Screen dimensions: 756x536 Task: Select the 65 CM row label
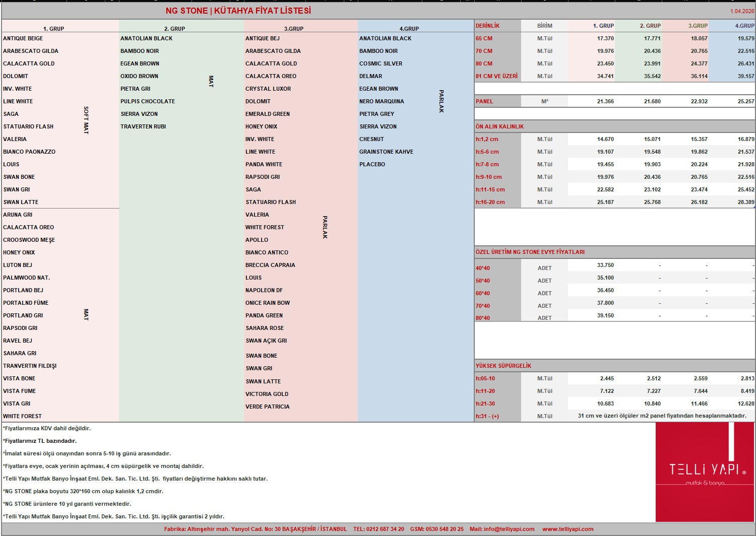(484, 38)
